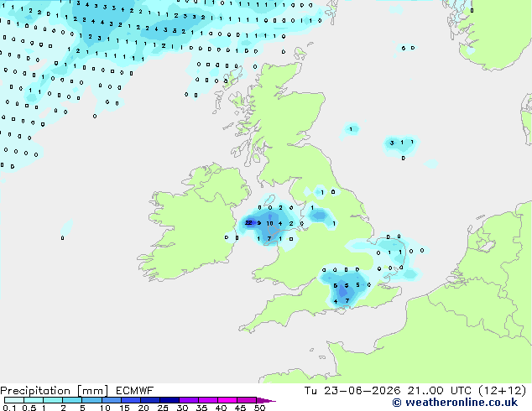
Task: Click the '10' precipitation value on the map
Action: [269, 223]
